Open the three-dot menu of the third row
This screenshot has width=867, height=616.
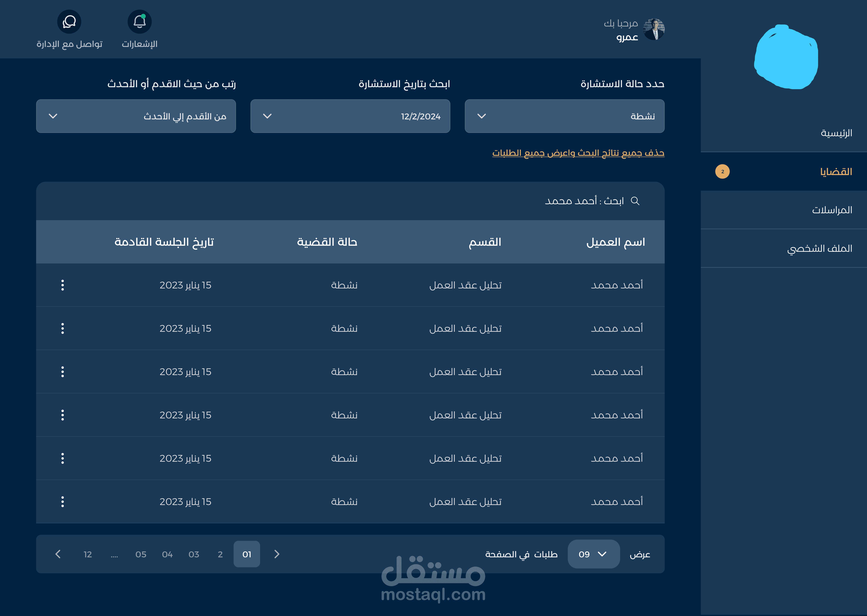point(63,372)
